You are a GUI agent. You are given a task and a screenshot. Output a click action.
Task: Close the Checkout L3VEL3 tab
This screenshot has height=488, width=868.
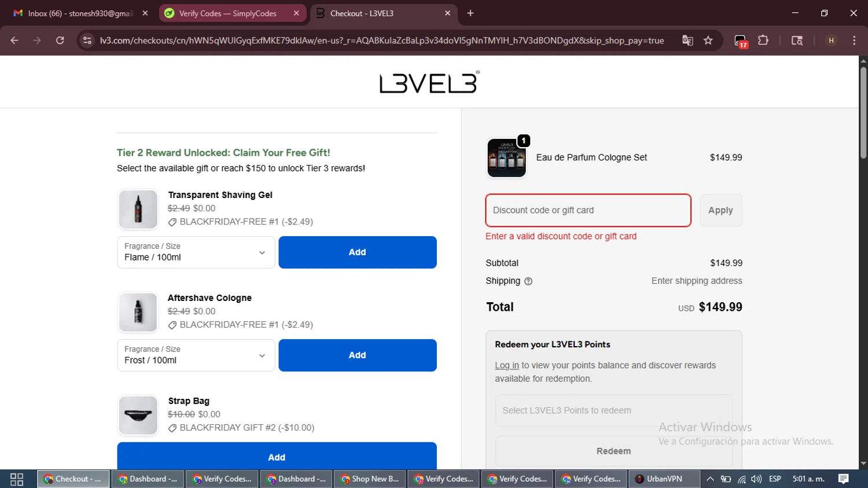[447, 13]
